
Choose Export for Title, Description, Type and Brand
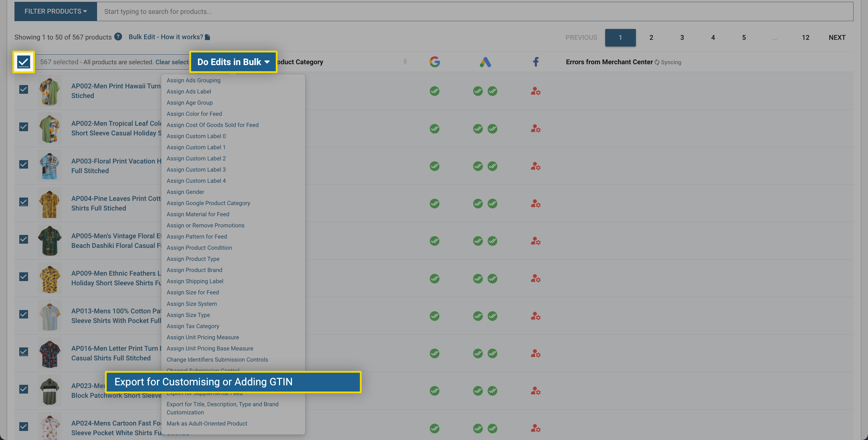[x=222, y=408]
